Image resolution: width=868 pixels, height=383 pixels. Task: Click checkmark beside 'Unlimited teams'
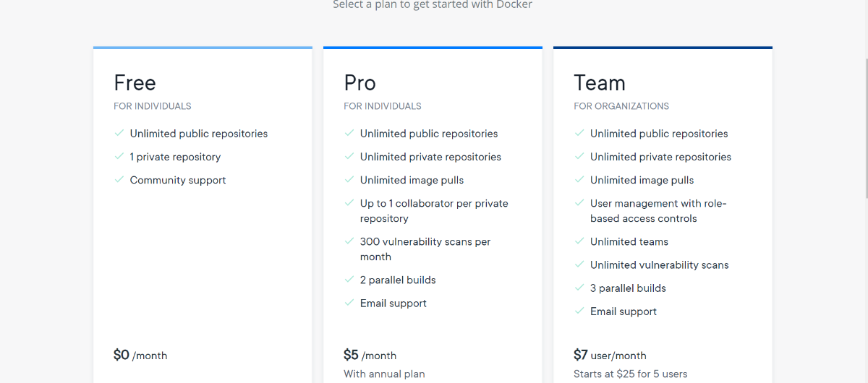click(x=579, y=241)
